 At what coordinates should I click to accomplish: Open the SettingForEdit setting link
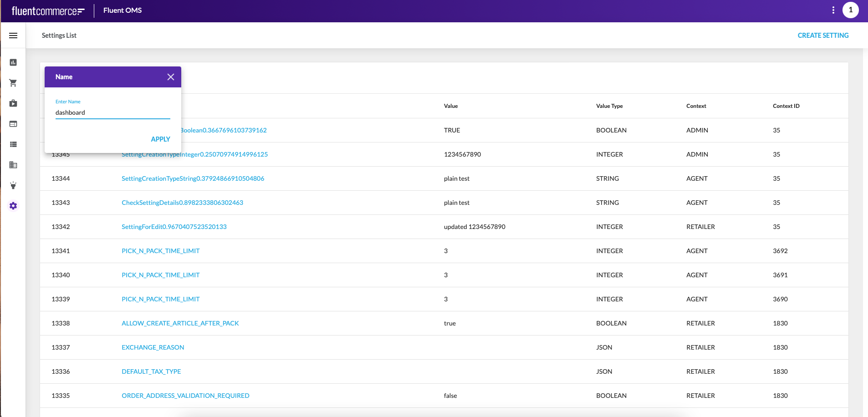pyautogui.click(x=174, y=227)
